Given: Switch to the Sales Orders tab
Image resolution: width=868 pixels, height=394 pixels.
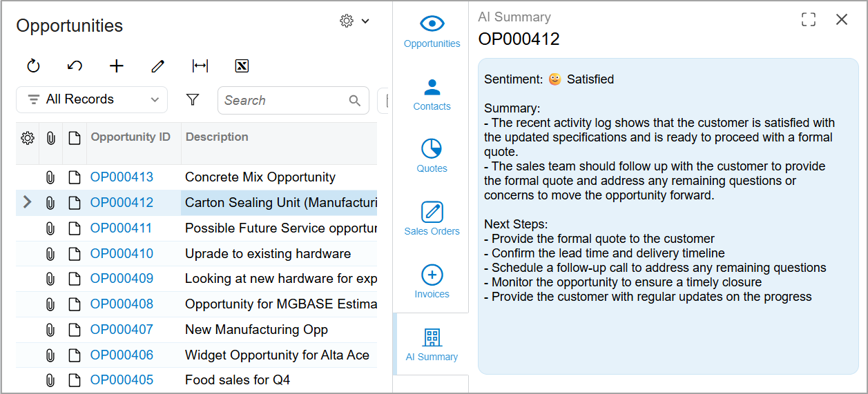Looking at the screenshot, I should [432, 218].
